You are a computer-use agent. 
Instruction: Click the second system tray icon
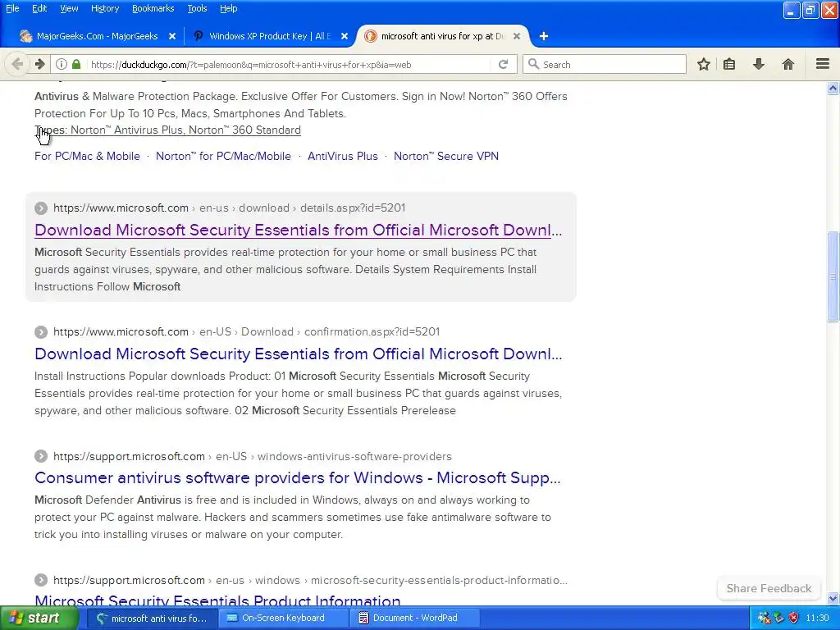779,619
